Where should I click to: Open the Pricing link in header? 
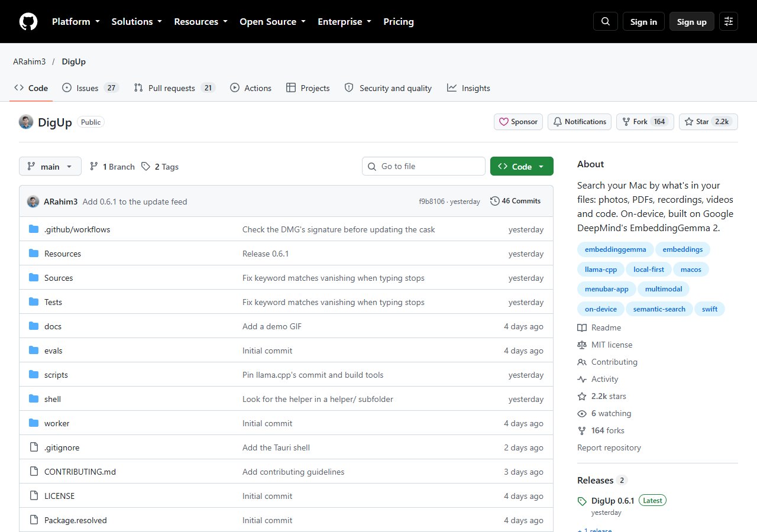[x=399, y=21]
